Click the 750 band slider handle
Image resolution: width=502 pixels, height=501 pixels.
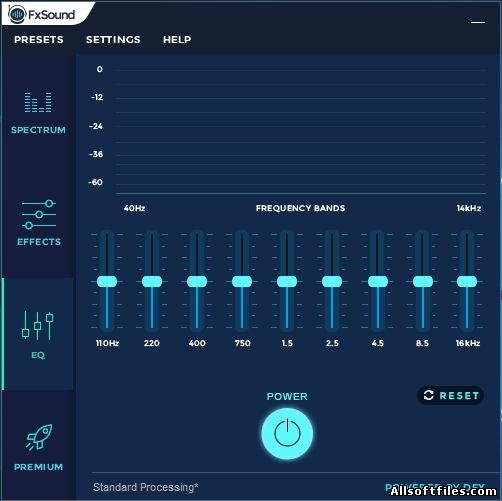tap(242, 281)
